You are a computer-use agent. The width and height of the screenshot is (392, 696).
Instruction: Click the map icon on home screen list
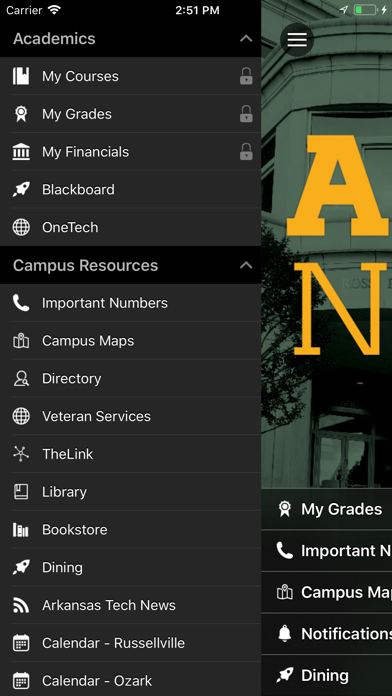click(285, 592)
